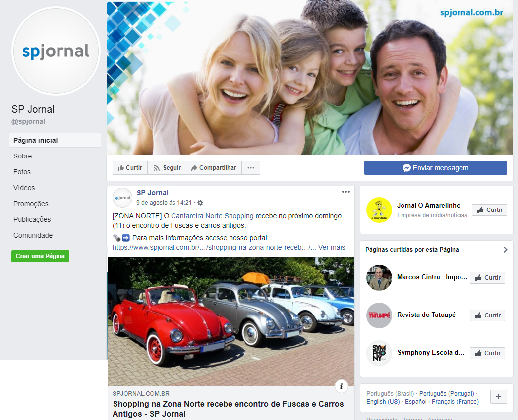Viewport: 518px width, 420px height.
Task: Click the @spjornal username
Action: click(x=28, y=121)
